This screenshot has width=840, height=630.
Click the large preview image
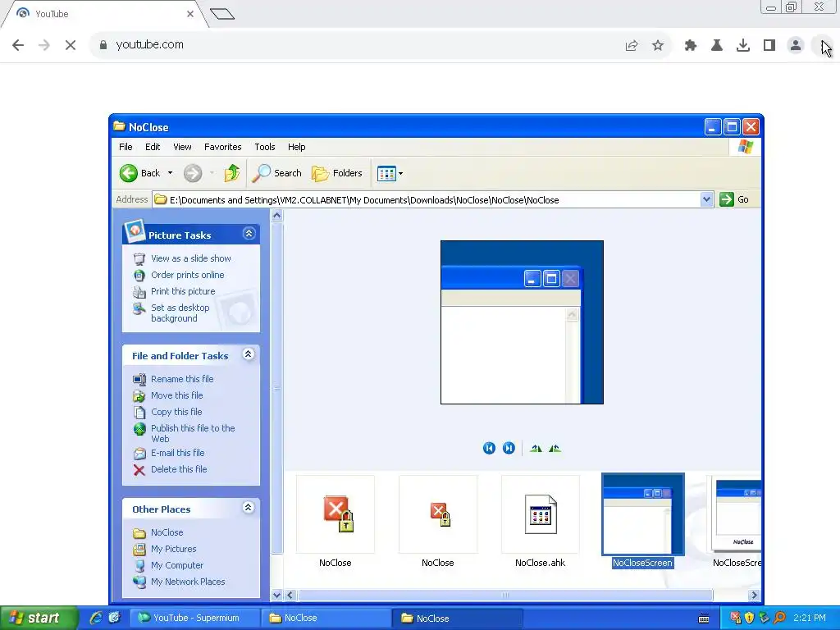tap(522, 322)
